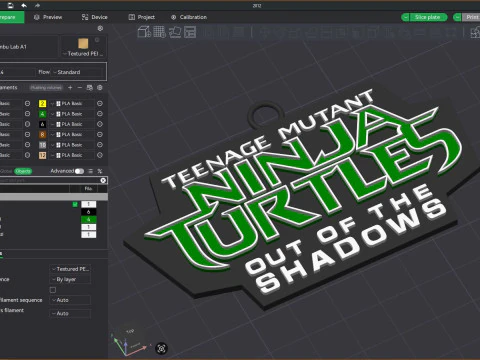Remove a filament with minus icon
480x360 pixels.
coord(80,88)
